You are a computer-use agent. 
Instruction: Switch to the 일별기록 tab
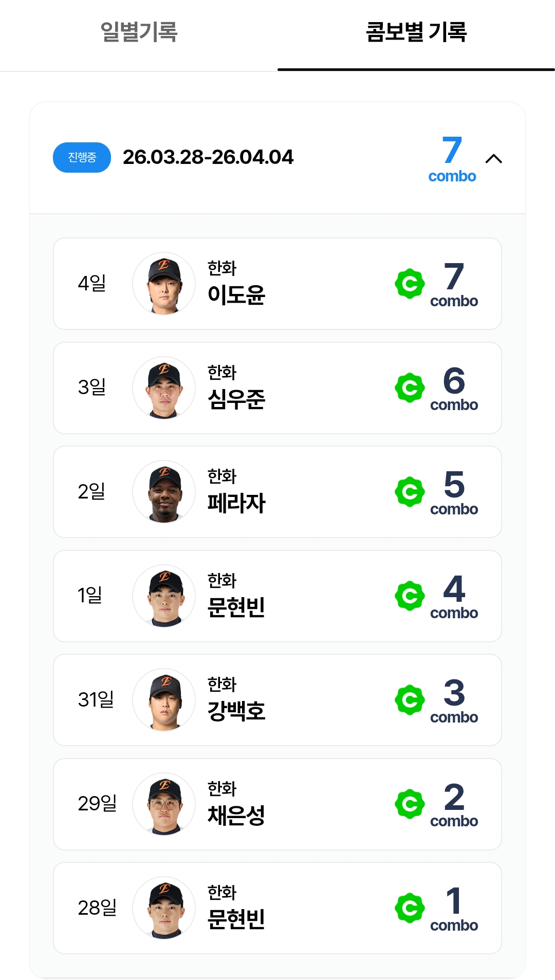coord(139,32)
